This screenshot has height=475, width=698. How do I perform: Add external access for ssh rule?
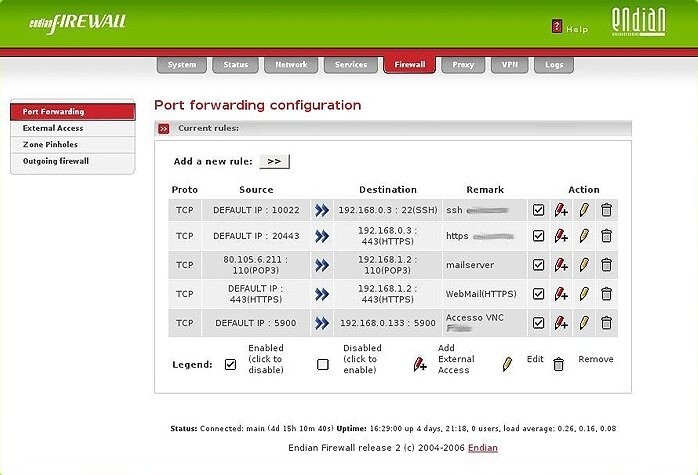pyautogui.click(x=561, y=210)
